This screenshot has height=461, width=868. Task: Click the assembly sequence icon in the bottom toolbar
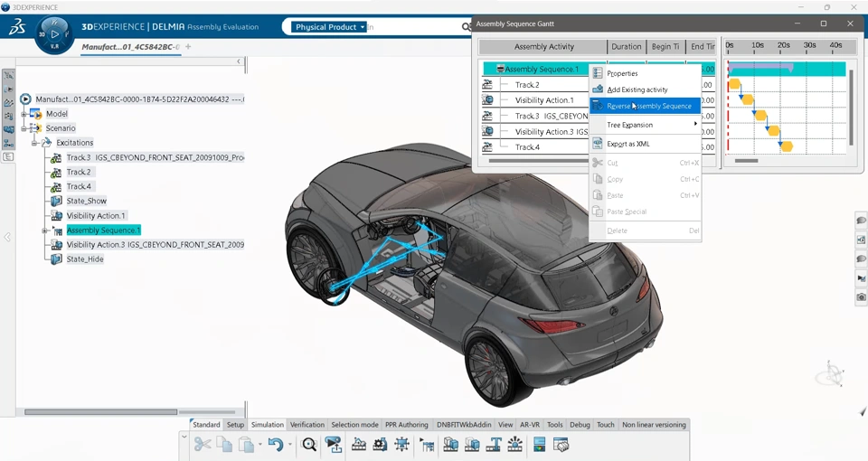coord(427,444)
